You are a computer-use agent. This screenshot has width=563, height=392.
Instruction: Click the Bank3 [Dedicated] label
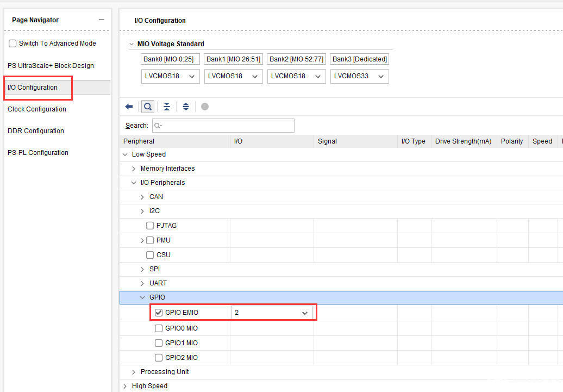click(x=359, y=59)
